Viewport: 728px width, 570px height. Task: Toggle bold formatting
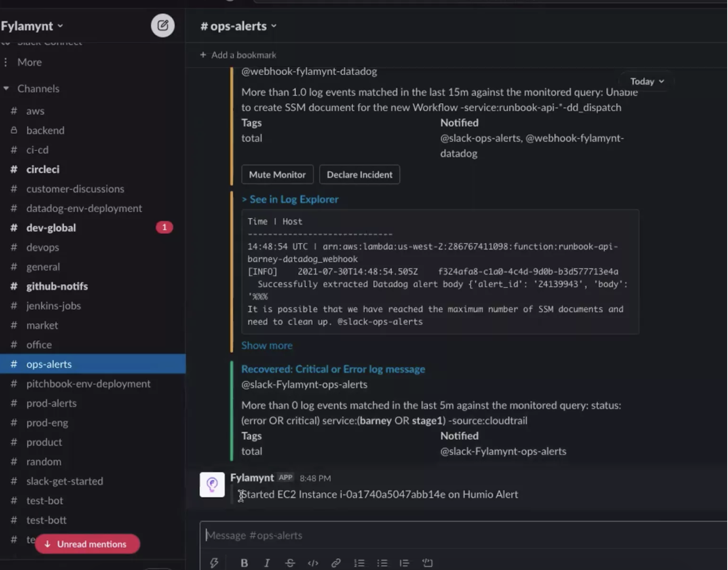pos(244,563)
